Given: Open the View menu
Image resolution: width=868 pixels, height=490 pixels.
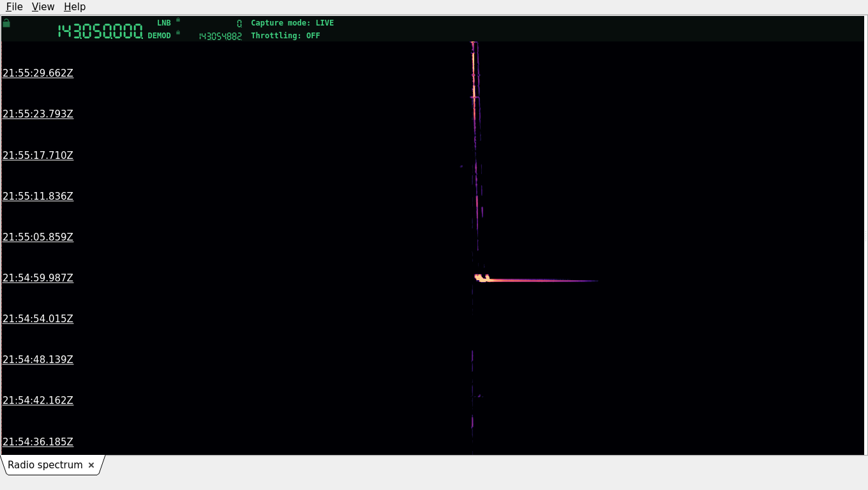Looking at the screenshot, I should coord(43,7).
